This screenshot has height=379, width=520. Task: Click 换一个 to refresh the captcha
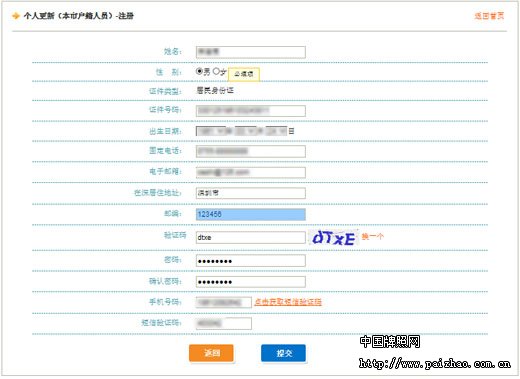373,236
